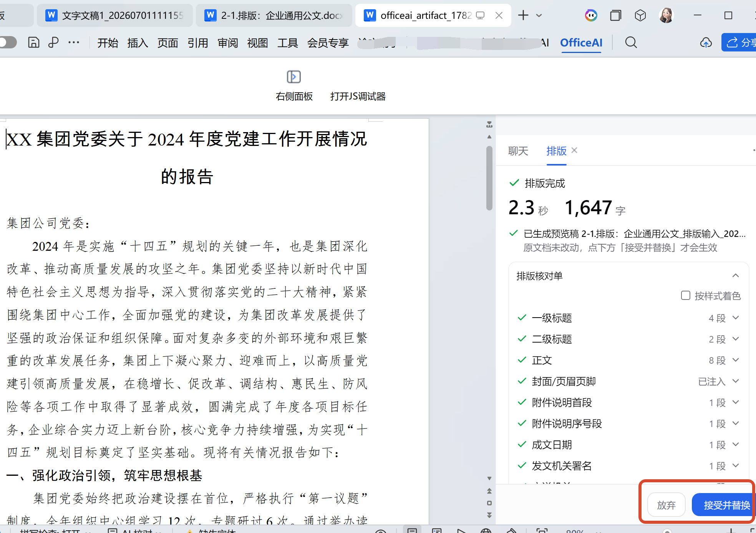Expand the 正文 row chevron

pyautogui.click(x=735, y=360)
